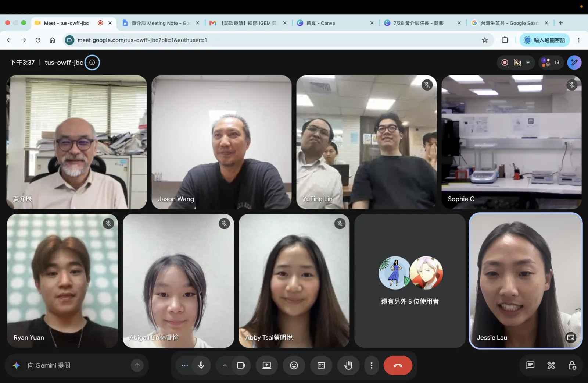This screenshot has width=588, height=383.
Task: Start presenting your screen
Action: [x=267, y=365]
